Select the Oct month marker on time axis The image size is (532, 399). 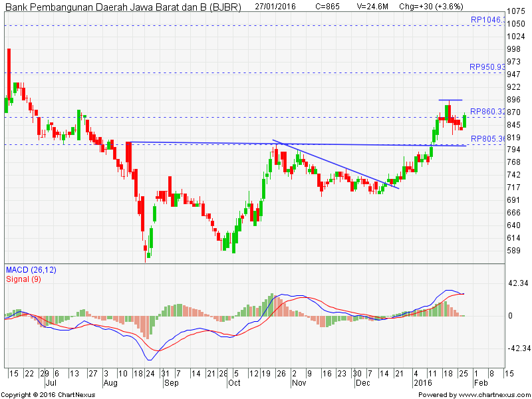coord(234,384)
